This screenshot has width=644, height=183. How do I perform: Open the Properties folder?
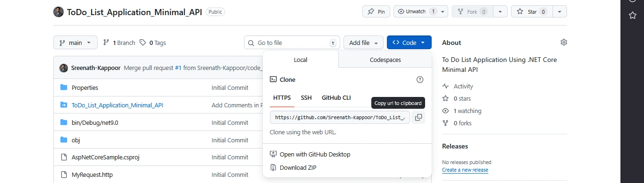pyautogui.click(x=85, y=87)
